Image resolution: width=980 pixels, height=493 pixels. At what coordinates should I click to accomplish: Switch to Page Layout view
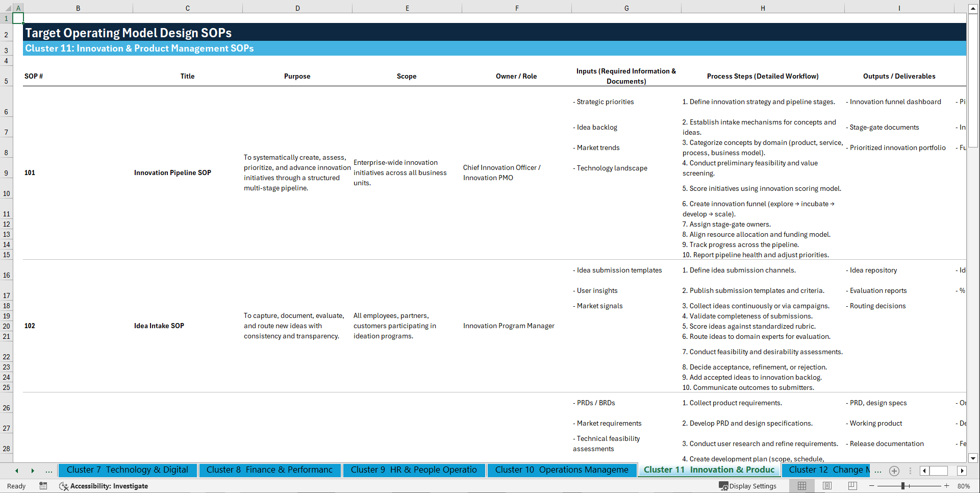click(x=827, y=486)
